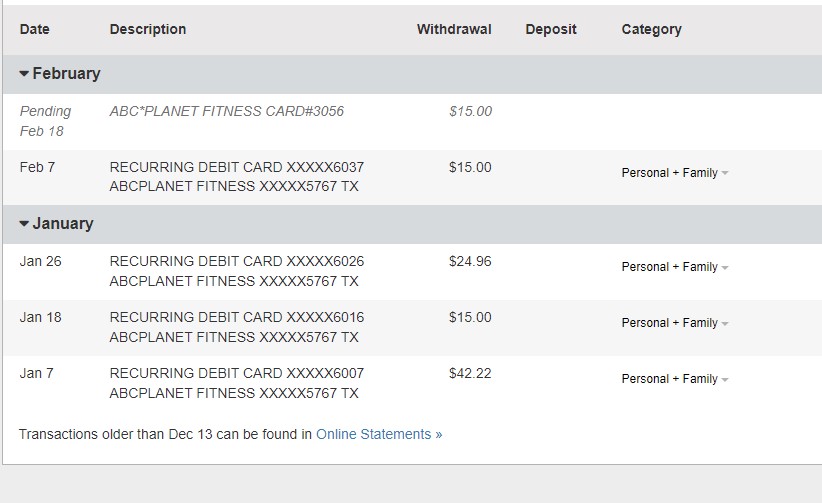The width and height of the screenshot is (822, 503).
Task: Open category dropdown for Jan 26 transaction
Action: point(675,267)
